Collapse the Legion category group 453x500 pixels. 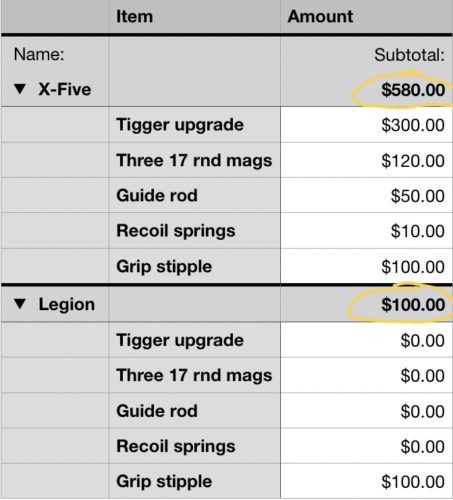pos(20,304)
